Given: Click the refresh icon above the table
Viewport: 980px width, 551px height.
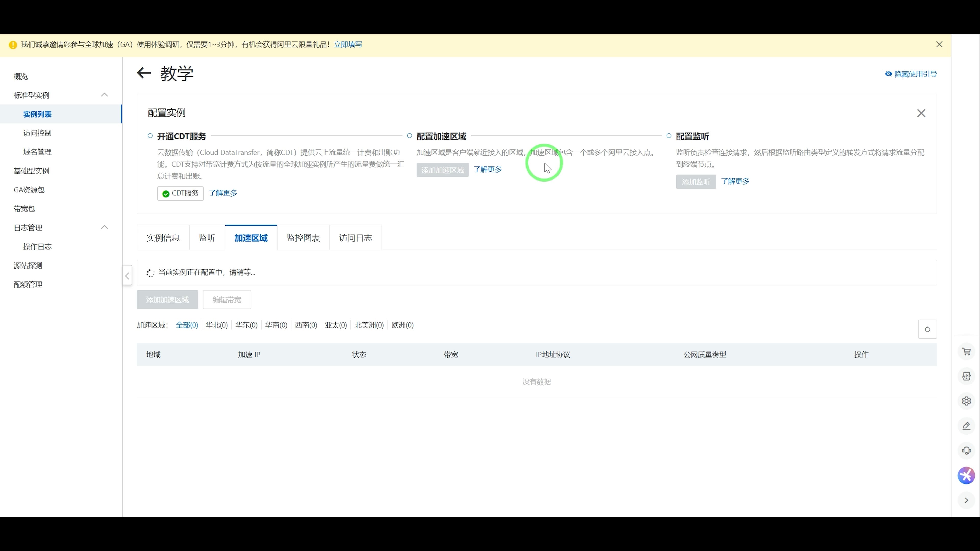Looking at the screenshot, I should pyautogui.click(x=927, y=329).
